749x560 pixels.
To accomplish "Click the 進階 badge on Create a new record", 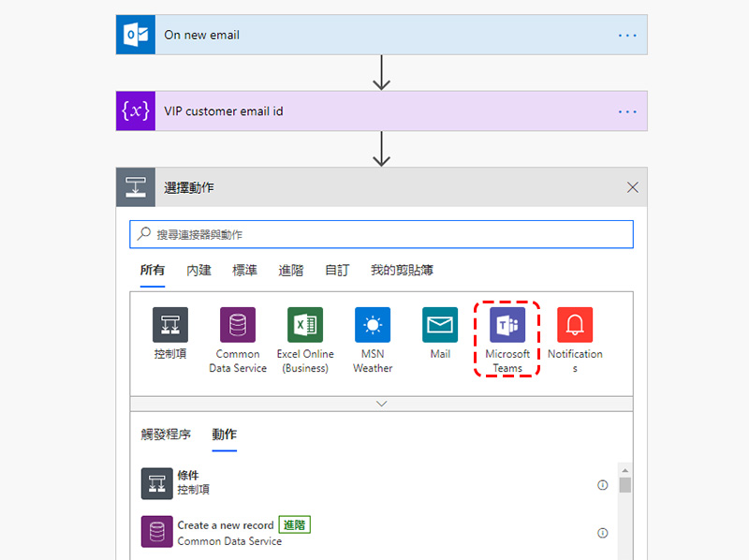I will [294, 525].
